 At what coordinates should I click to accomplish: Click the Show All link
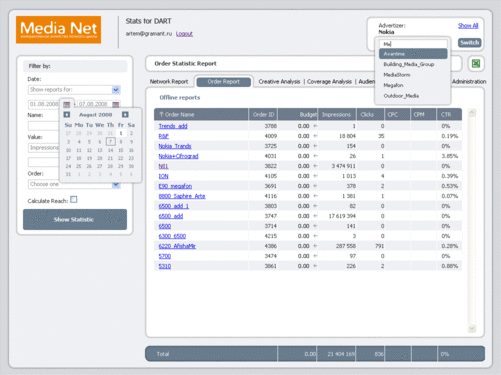pos(468,26)
